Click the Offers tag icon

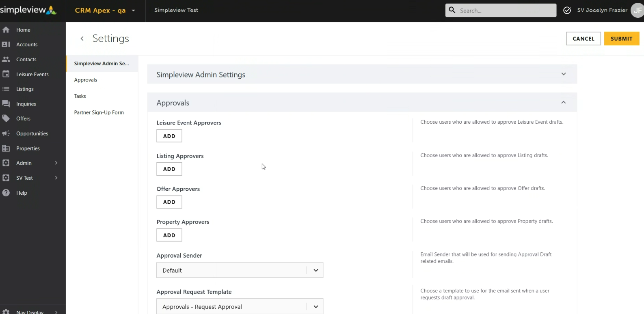[6, 118]
